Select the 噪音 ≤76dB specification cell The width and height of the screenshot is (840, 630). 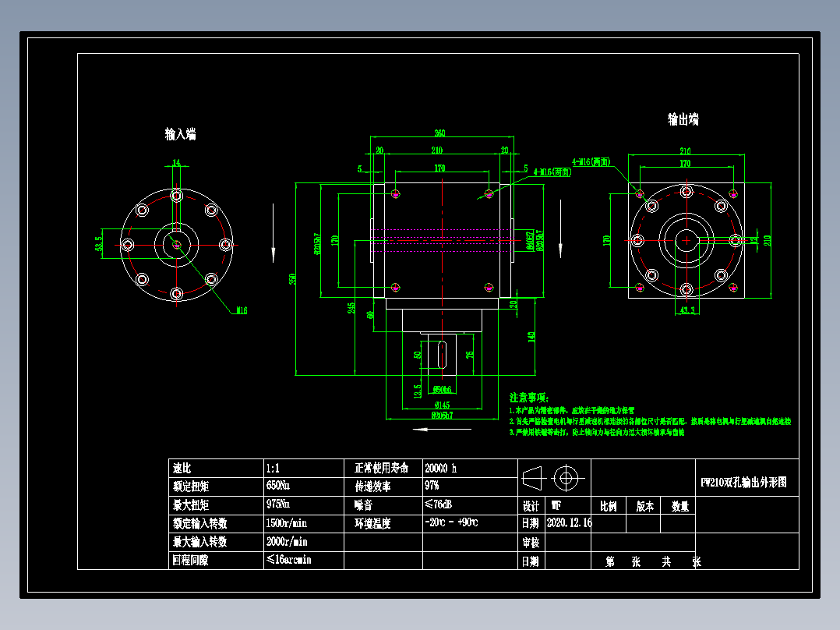pos(440,504)
